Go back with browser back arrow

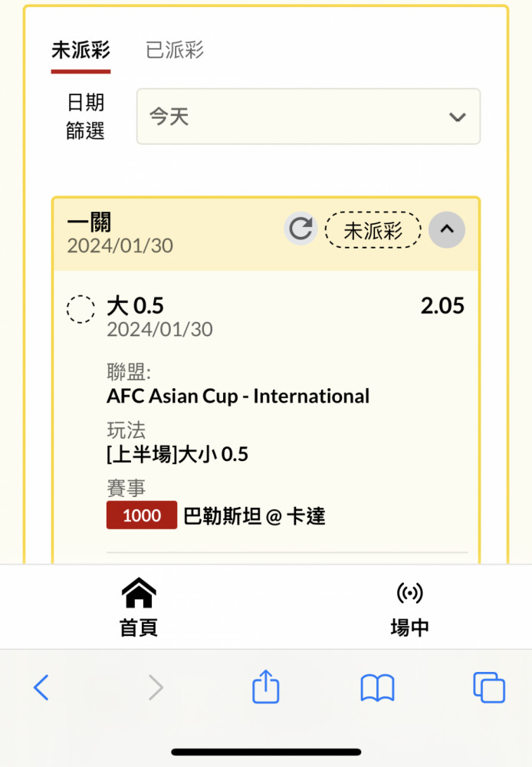coord(41,687)
